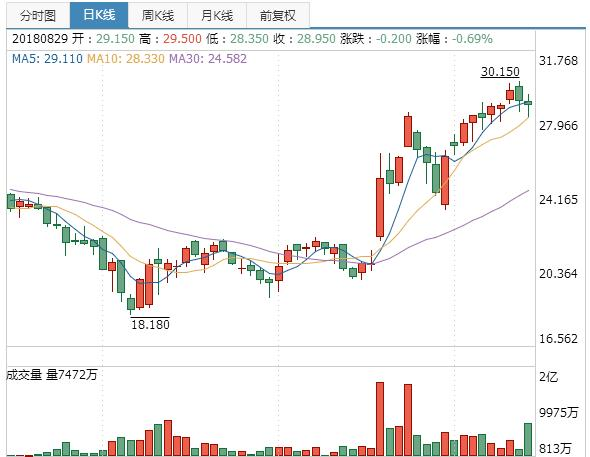Switch to the 月K线 tab
This screenshot has height=457, width=590.
point(217,15)
